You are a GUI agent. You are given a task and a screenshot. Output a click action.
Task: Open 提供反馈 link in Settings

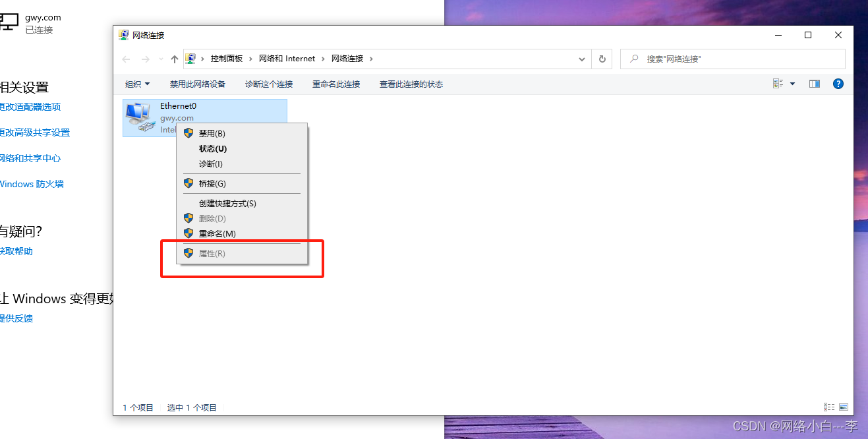[16, 318]
